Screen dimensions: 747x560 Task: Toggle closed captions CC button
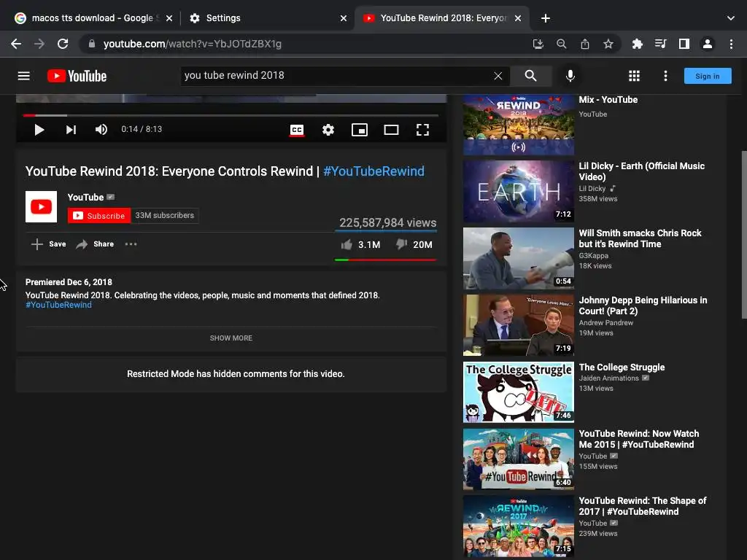coord(297,130)
